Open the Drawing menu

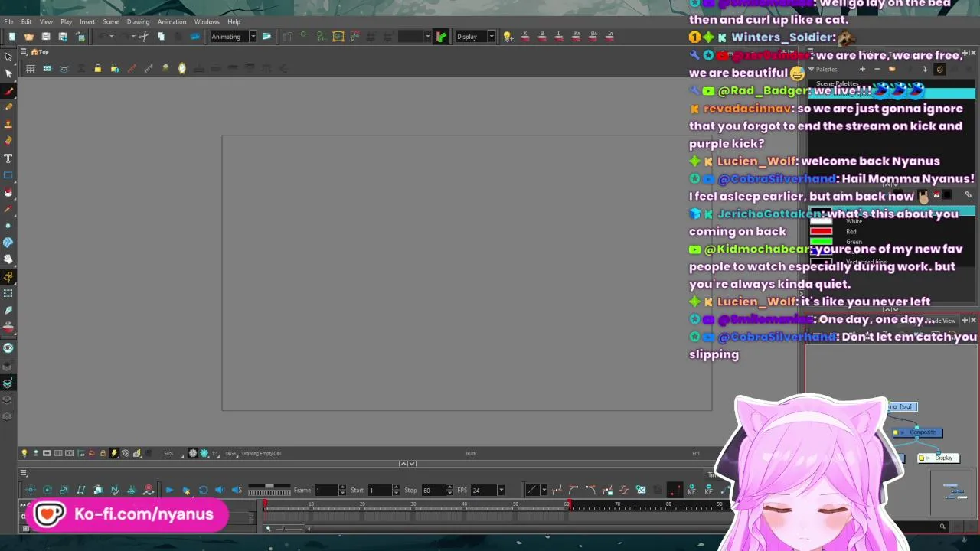(138, 21)
